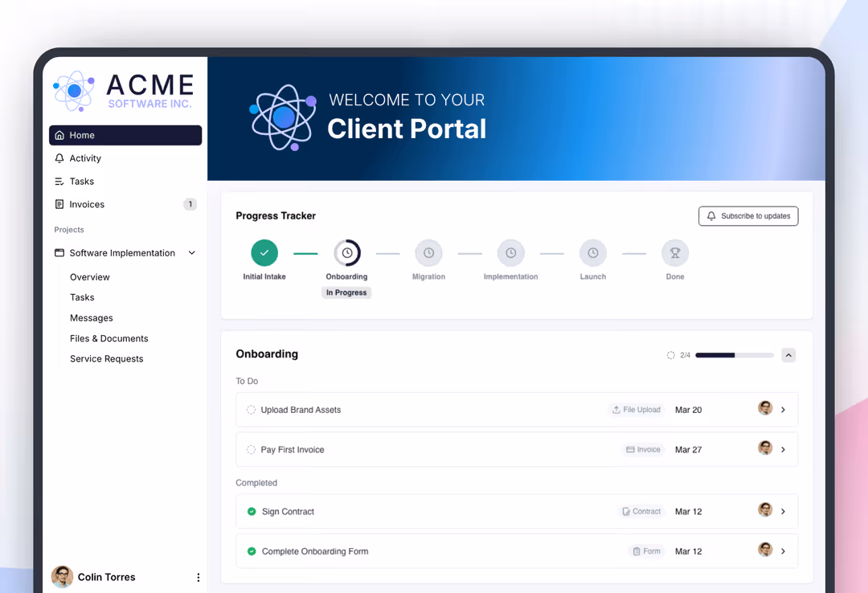
Task: Select the Onboarding progress step icon
Action: pyautogui.click(x=347, y=253)
